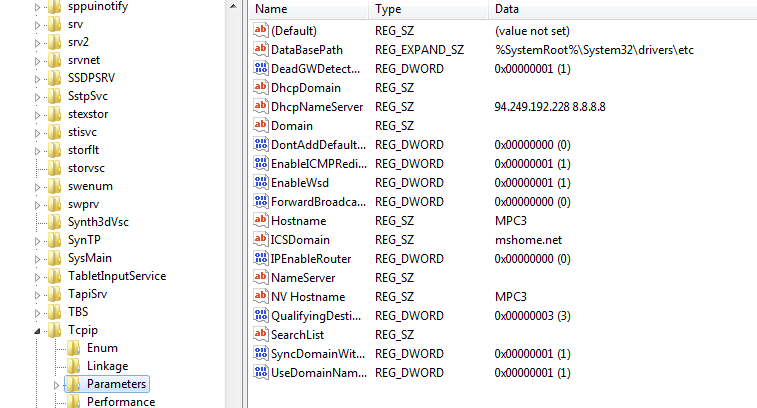The height and width of the screenshot is (408, 757).
Task: Select the NV Hostname string icon
Action: (x=261, y=296)
